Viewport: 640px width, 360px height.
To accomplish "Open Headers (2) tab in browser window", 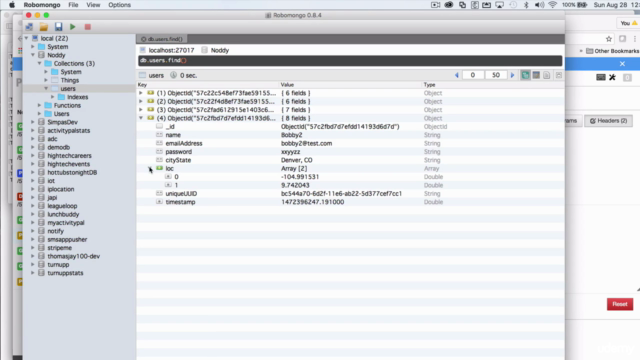I will pyautogui.click(x=609, y=121).
